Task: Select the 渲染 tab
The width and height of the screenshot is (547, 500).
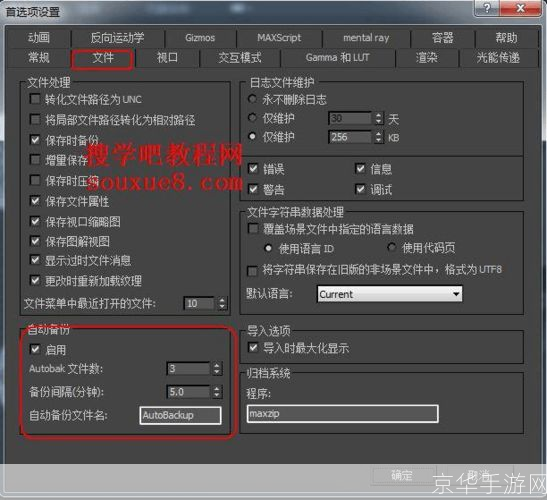Action: point(426,58)
